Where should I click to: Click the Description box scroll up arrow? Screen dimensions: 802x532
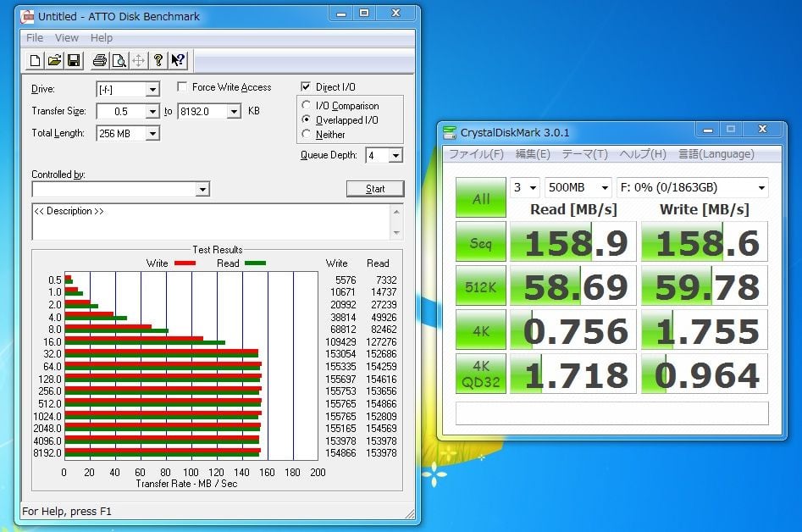[x=396, y=211]
